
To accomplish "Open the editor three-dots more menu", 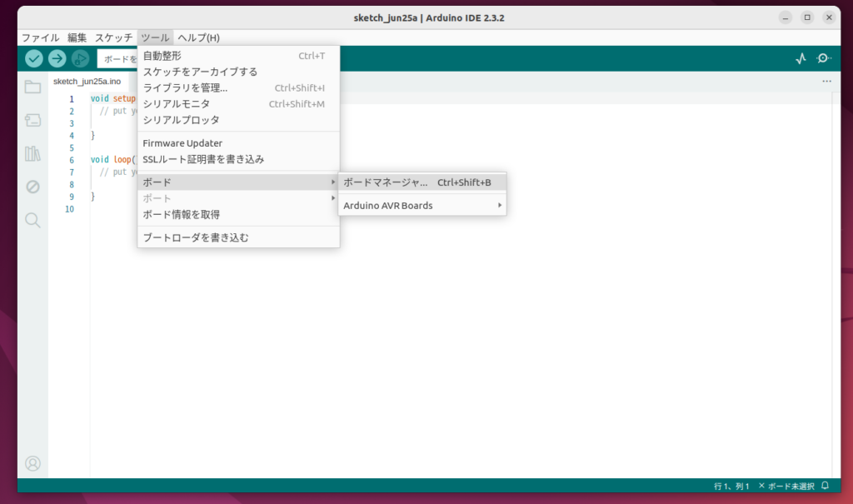I will tap(827, 81).
